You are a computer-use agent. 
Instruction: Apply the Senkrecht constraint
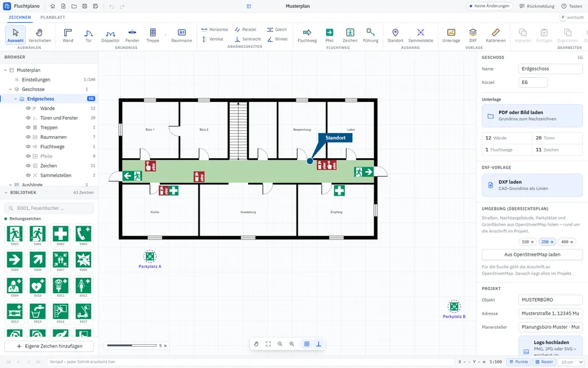pos(247,39)
